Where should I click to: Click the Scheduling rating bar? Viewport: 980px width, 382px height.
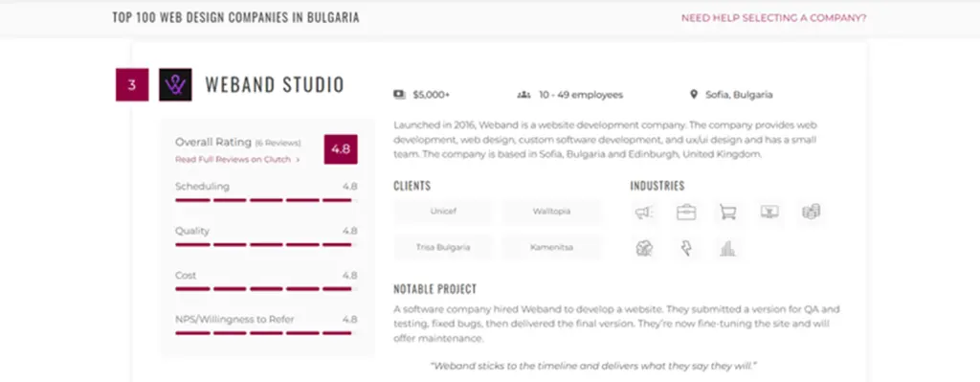coord(266,200)
